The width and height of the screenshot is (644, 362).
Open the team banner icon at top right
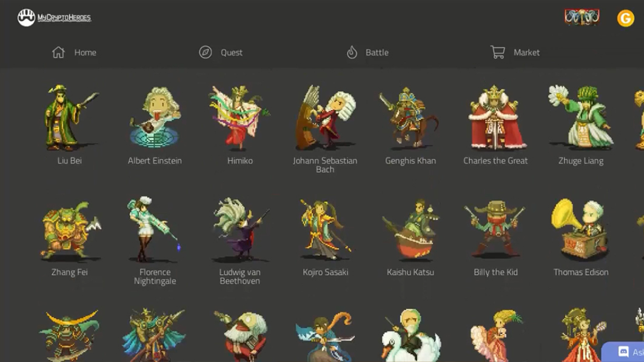point(582,18)
